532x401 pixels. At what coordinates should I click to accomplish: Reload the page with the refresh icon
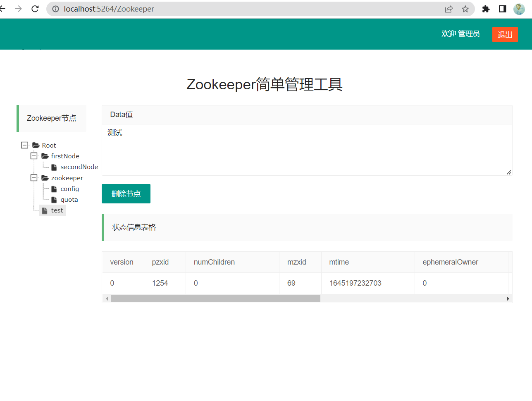point(35,9)
